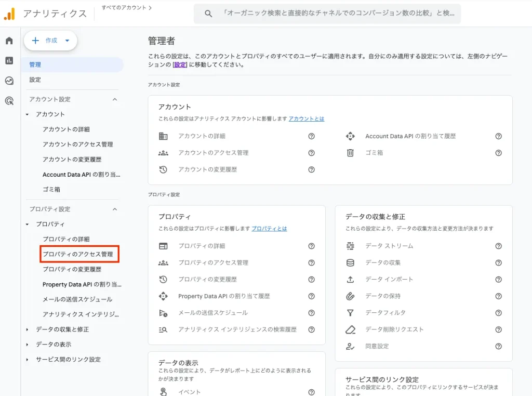Open the 作成 dropdown arrow

(67, 41)
